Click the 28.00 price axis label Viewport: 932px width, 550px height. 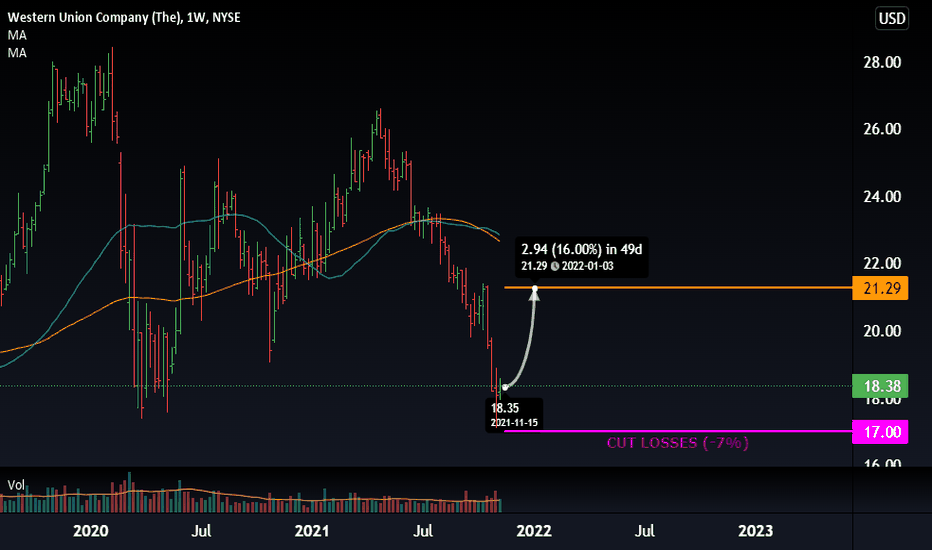(x=882, y=62)
